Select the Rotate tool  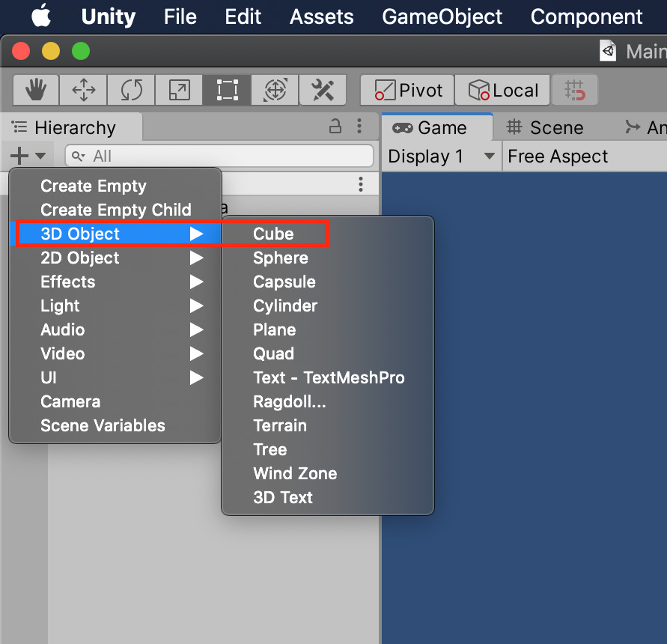pos(131,90)
